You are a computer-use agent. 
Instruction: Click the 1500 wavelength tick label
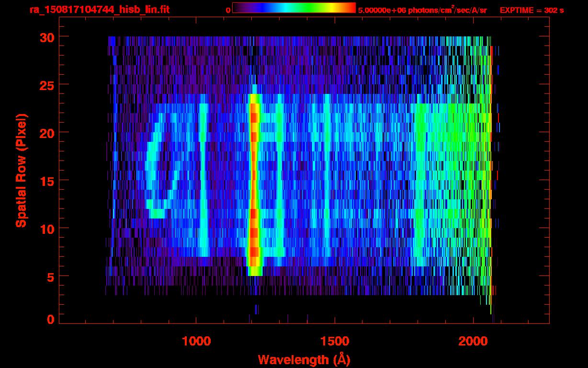click(x=335, y=342)
